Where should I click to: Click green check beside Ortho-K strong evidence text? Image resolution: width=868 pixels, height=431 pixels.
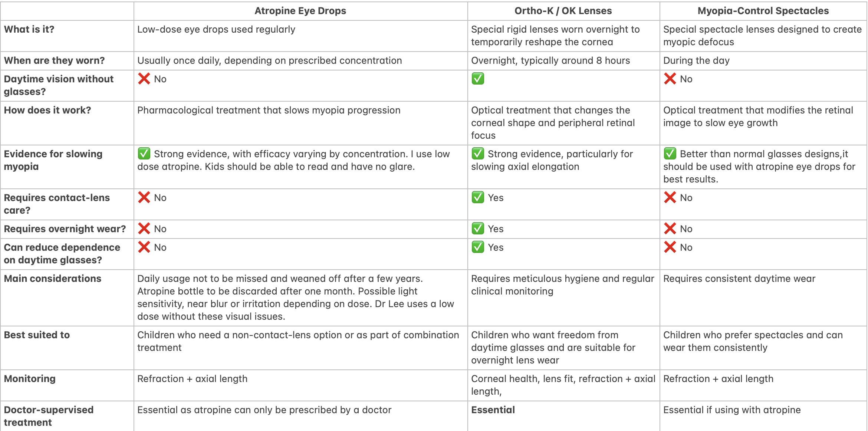(x=478, y=154)
